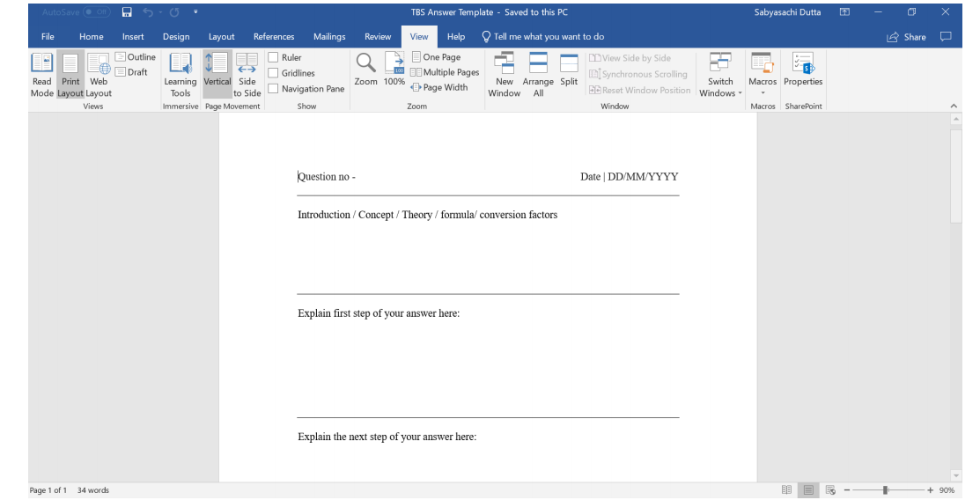This screenshot has height=500, width=980.
Task: Open the Zoom dialog magnifier
Action: pos(365,70)
